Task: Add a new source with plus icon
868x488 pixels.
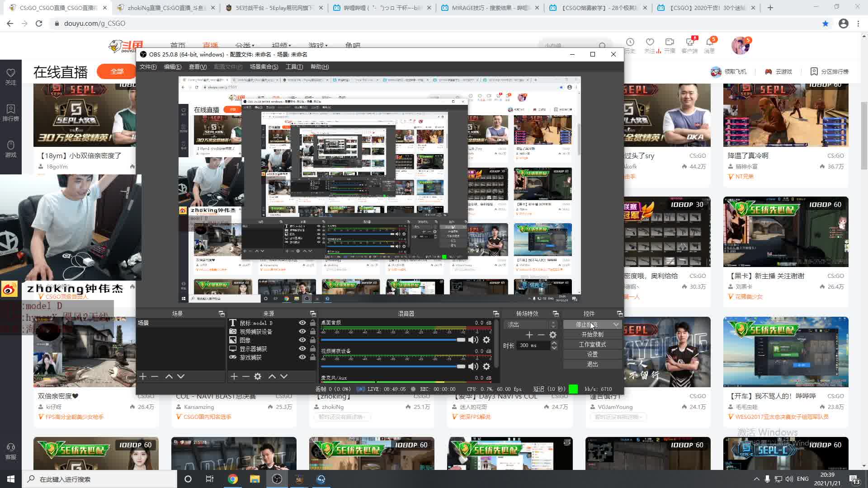Action: tap(234, 376)
